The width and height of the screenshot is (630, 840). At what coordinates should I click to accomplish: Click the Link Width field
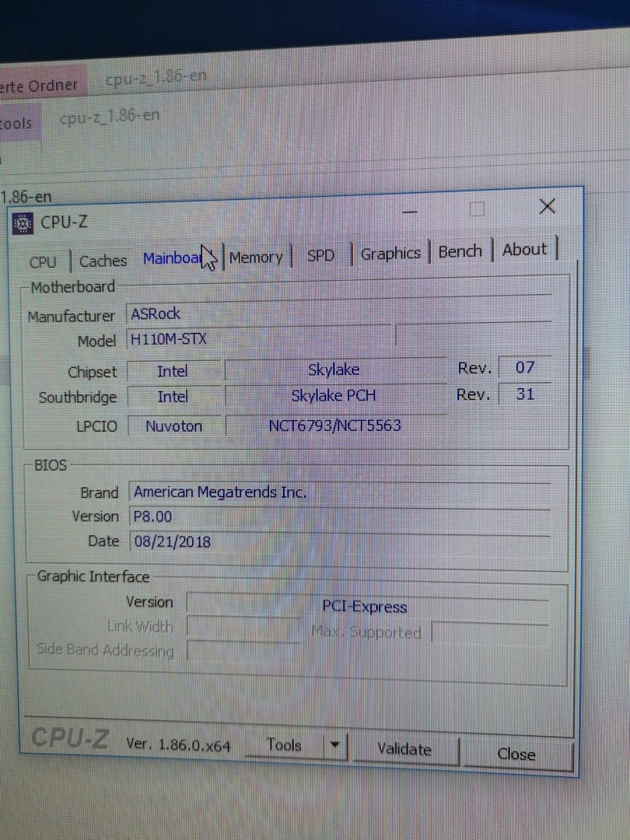coord(243,627)
